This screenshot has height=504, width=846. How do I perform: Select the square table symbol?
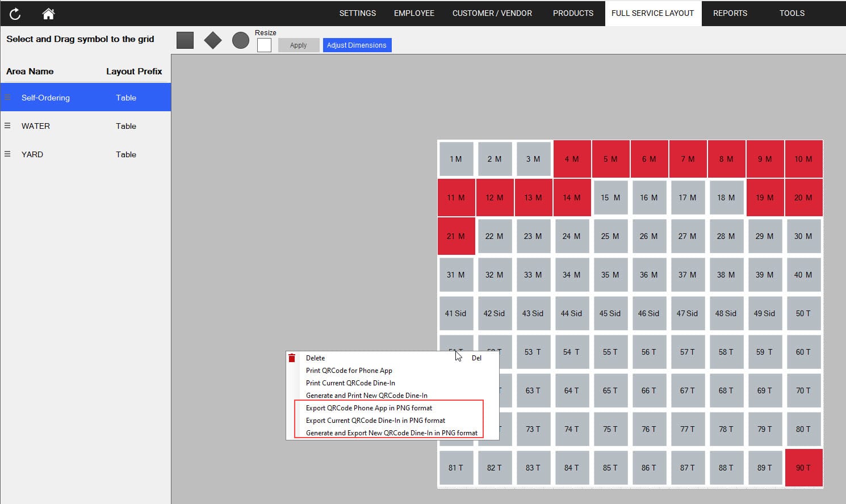click(185, 40)
